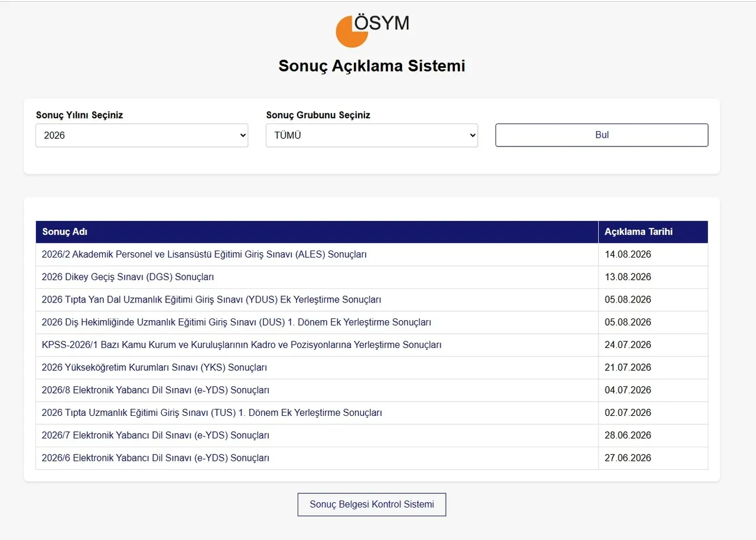Open the Sonuç Grubunu Seçiniz dropdown
Viewport: 756px width, 540px height.
(x=372, y=135)
